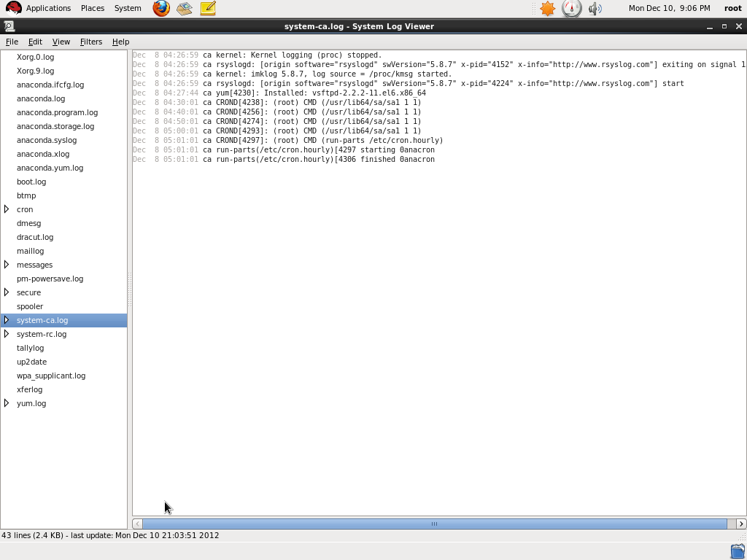Select the btmp log
Viewport: 747px width, 560px height.
coord(26,195)
